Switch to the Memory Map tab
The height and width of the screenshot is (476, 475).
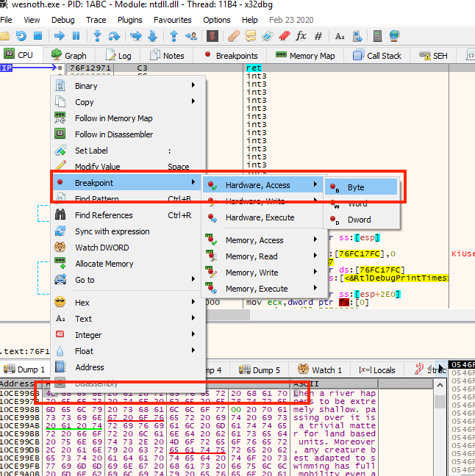pos(305,56)
